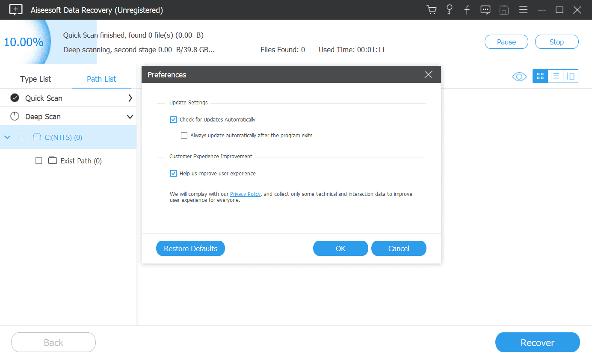Viewport: 592px width, 364px height.
Task: Click the Used Time status text
Action: coord(352,50)
